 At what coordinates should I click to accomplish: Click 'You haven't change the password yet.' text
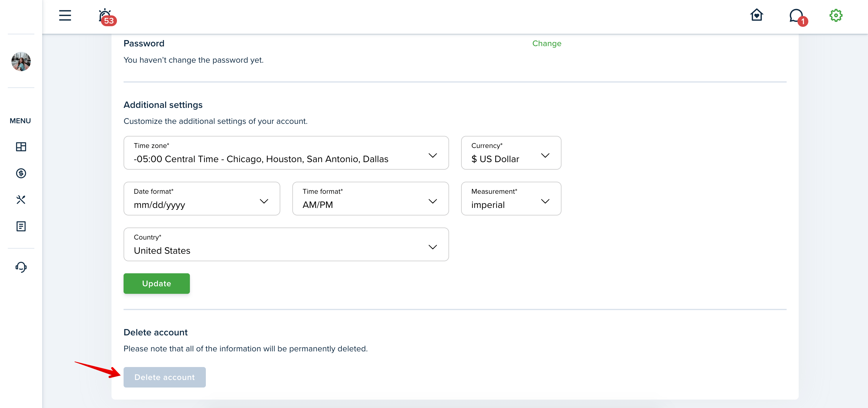193,60
